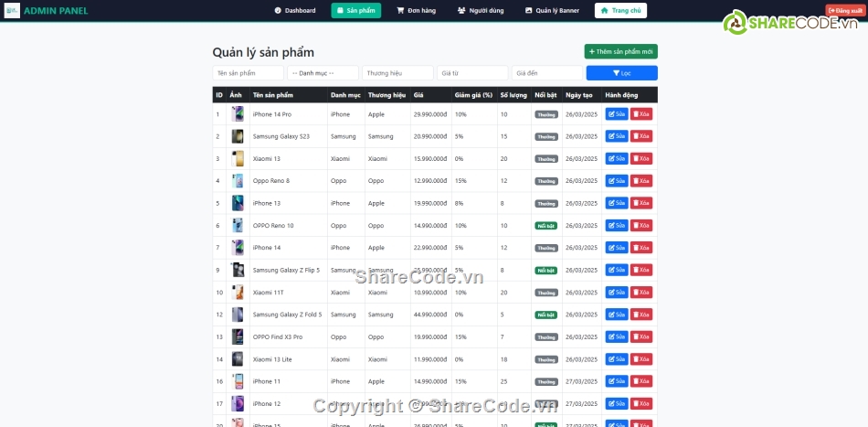Edit the Xiaomi 13 Lite row

tap(616, 359)
